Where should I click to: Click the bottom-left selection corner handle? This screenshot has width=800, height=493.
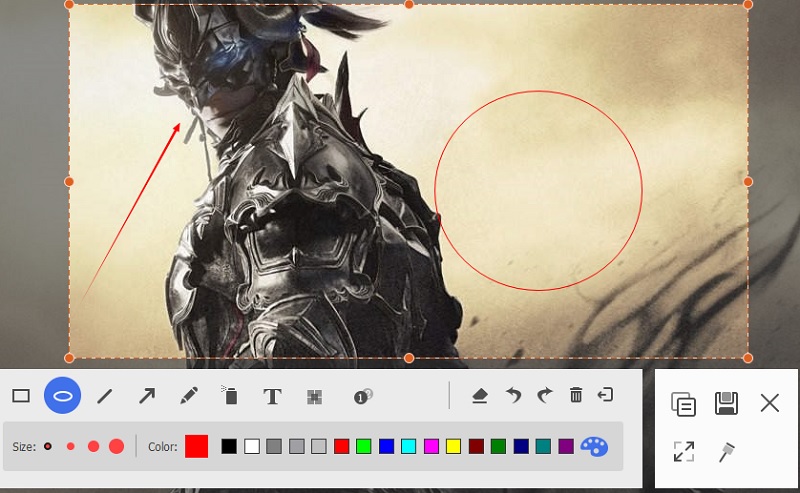(69, 358)
